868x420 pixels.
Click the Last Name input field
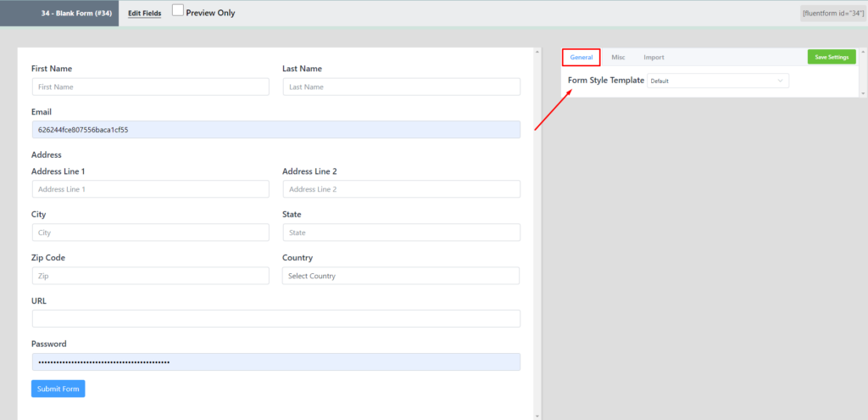click(401, 87)
